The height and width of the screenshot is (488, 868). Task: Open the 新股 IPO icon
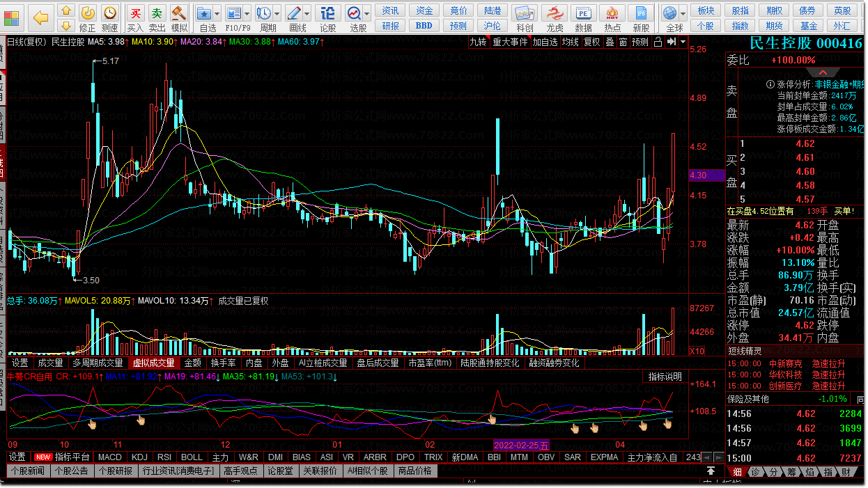point(642,18)
